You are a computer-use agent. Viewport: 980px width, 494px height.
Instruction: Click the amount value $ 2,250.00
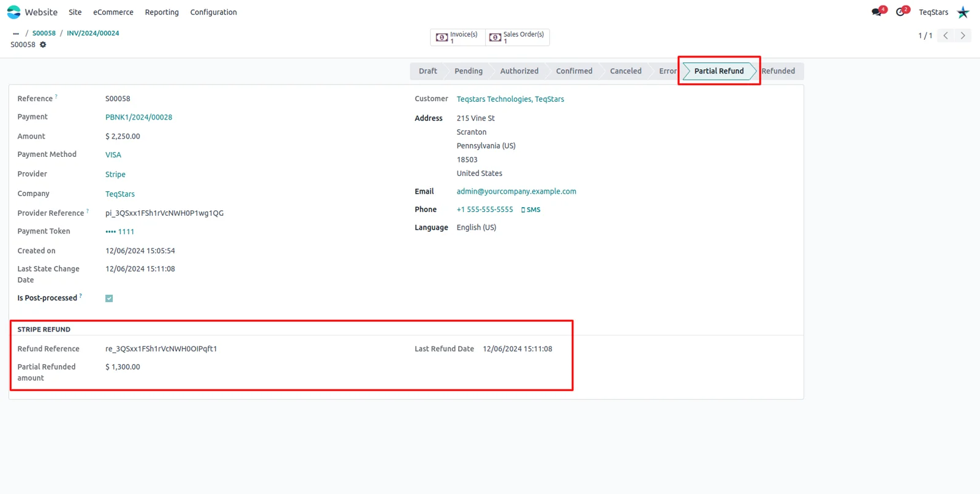pos(123,137)
